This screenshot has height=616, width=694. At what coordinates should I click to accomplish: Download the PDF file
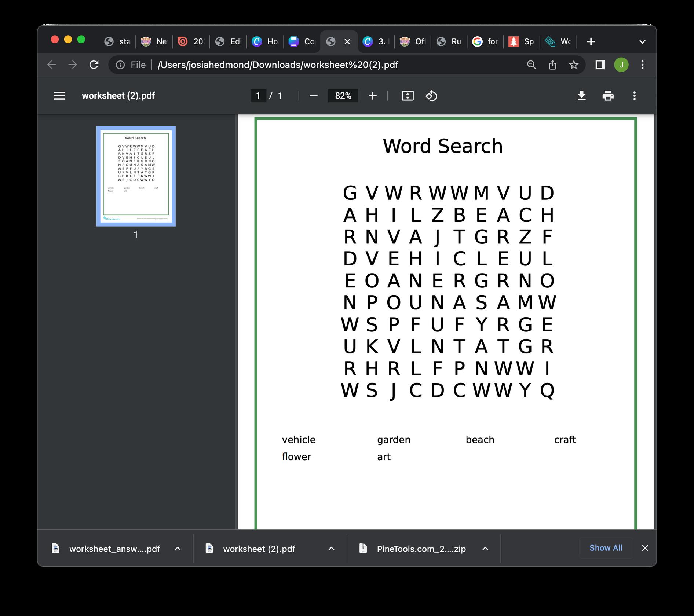coord(582,96)
